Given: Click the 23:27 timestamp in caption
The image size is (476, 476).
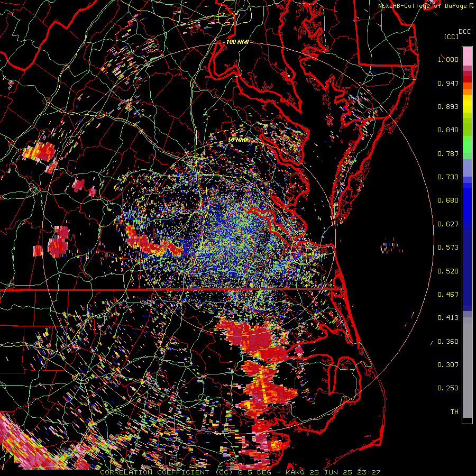Looking at the screenshot, I should tap(369, 472).
